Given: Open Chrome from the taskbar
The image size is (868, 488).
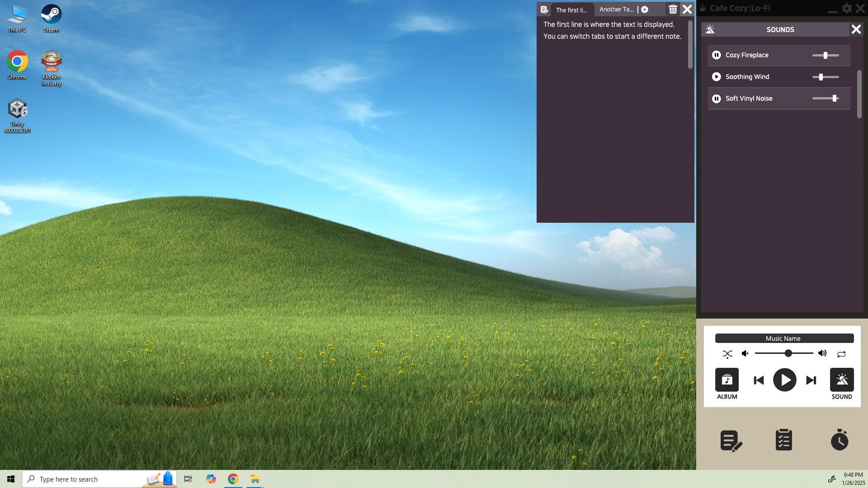Looking at the screenshot, I should pos(233,479).
